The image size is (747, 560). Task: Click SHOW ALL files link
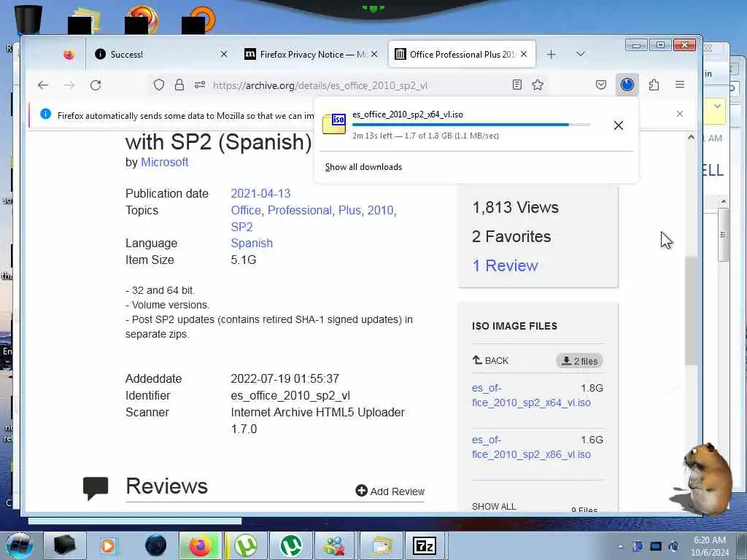tap(494, 506)
